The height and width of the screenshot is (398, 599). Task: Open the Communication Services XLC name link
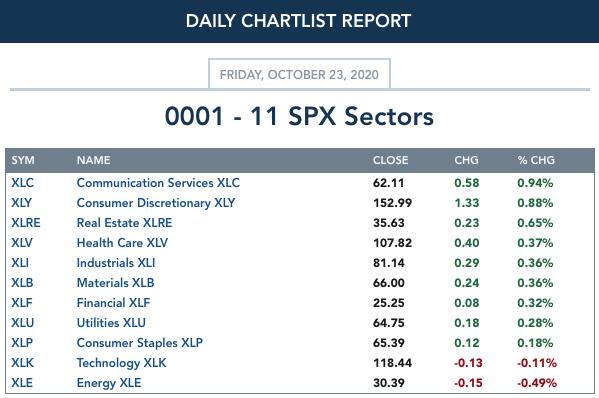point(158,183)
